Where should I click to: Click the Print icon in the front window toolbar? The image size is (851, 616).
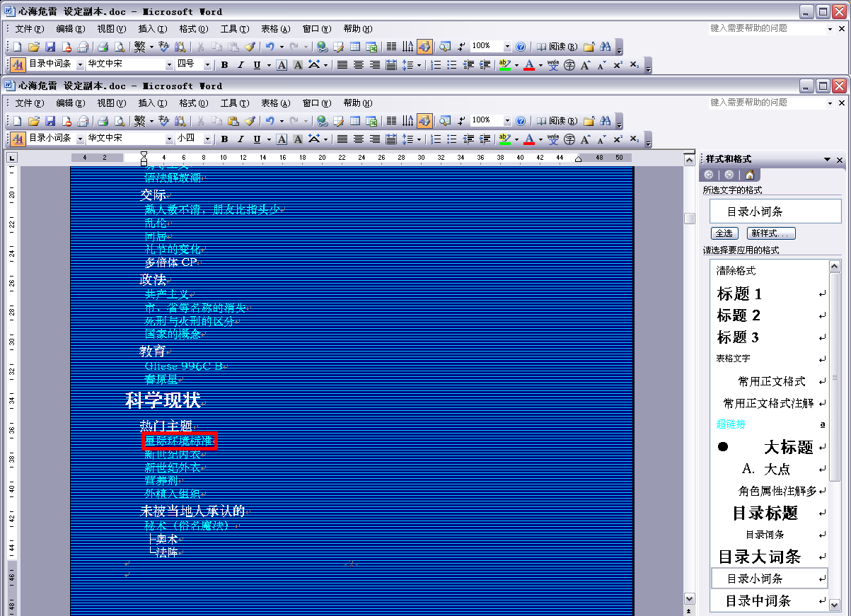[103, 121]
